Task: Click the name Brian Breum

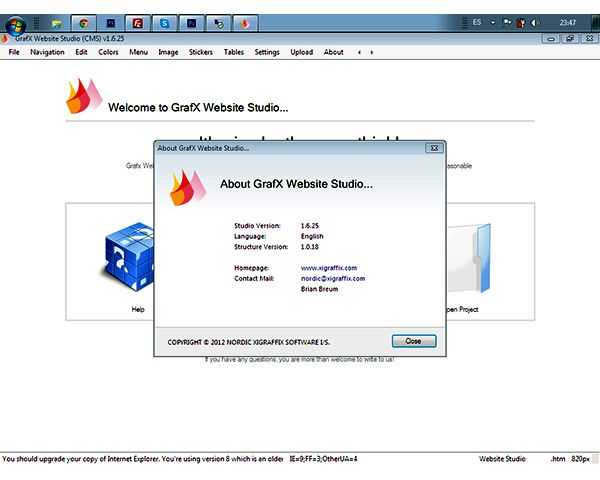Action: 320,289
